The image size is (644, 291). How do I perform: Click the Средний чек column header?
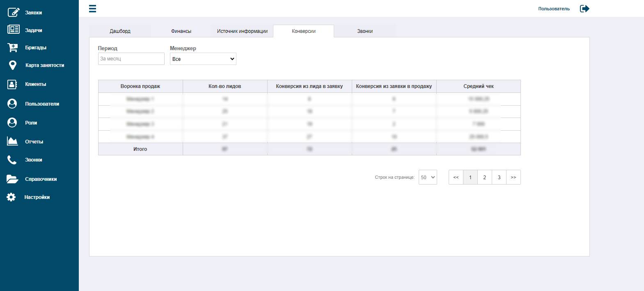[x=479, y=86]
